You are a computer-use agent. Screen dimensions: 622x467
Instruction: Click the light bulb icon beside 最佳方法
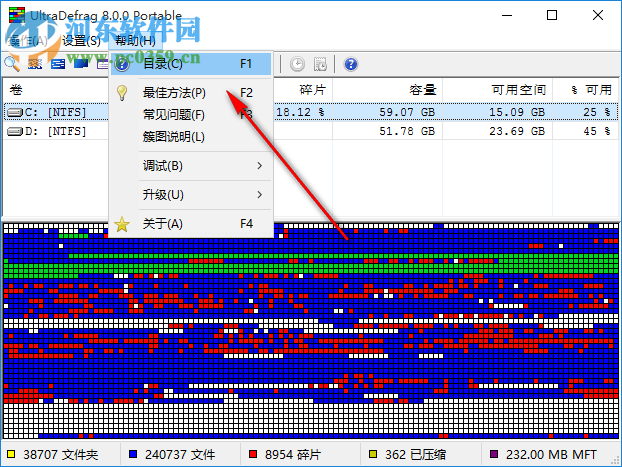(122, 93)
